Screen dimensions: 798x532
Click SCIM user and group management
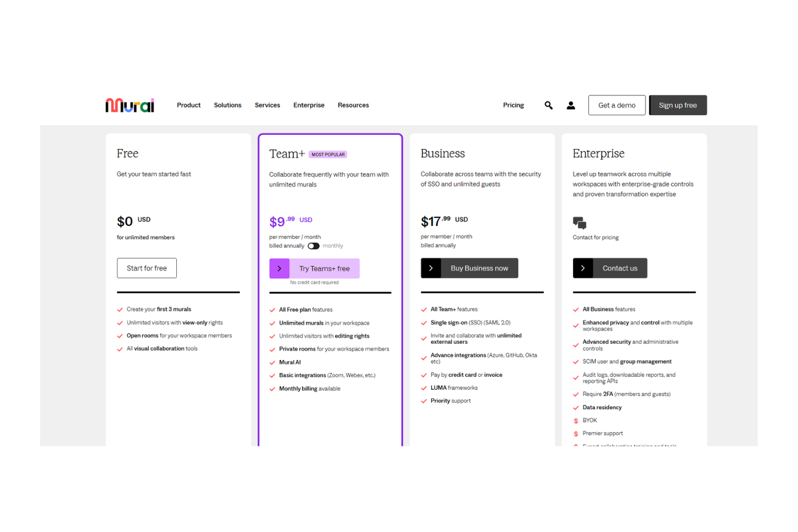627,362
